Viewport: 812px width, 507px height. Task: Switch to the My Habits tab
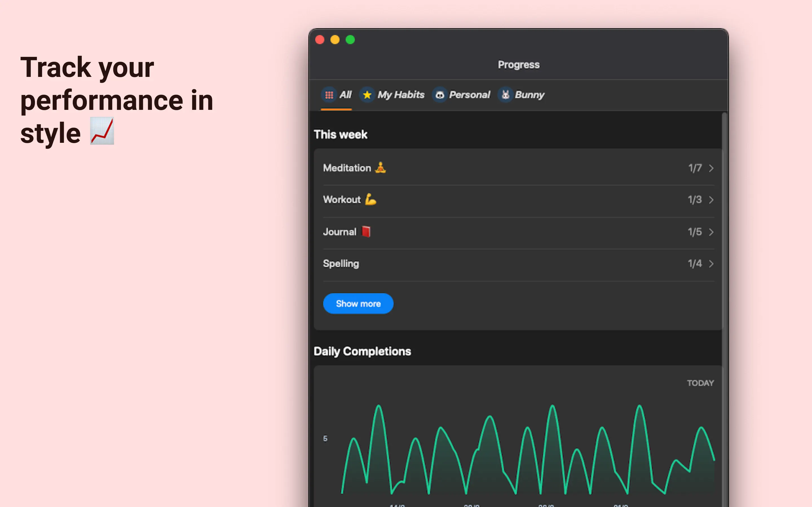point(401,95)
